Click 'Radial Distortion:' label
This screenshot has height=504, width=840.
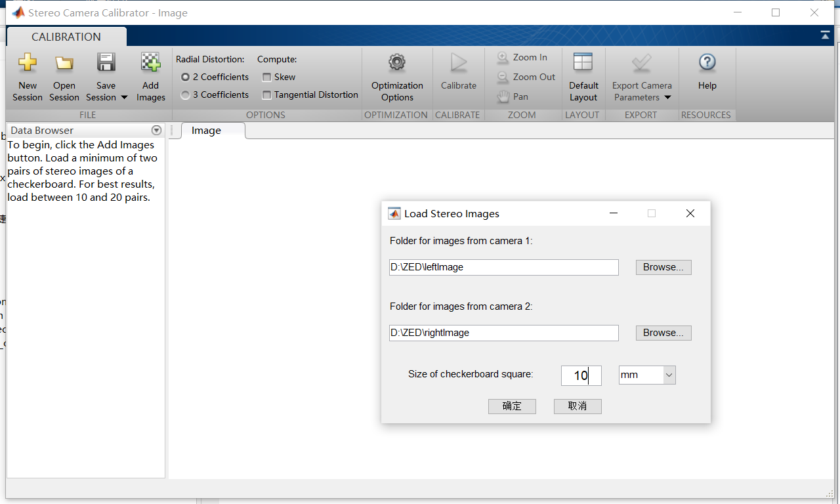[x=210, y=59]
